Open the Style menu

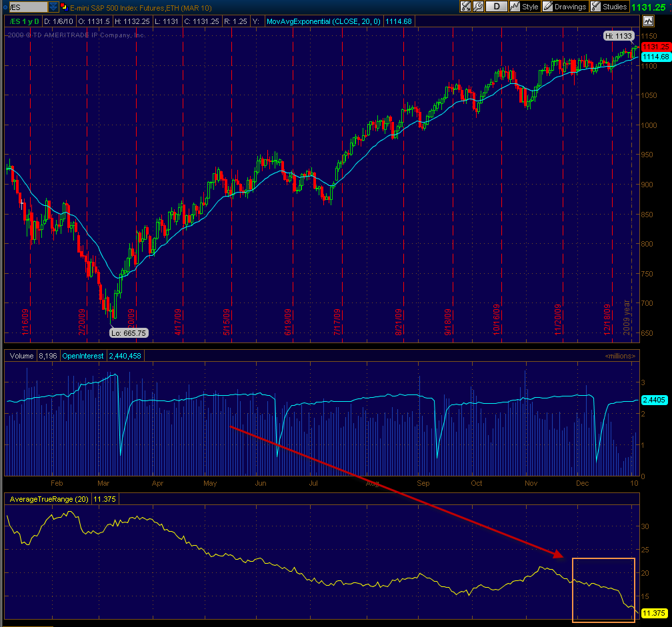coord(525,7)
